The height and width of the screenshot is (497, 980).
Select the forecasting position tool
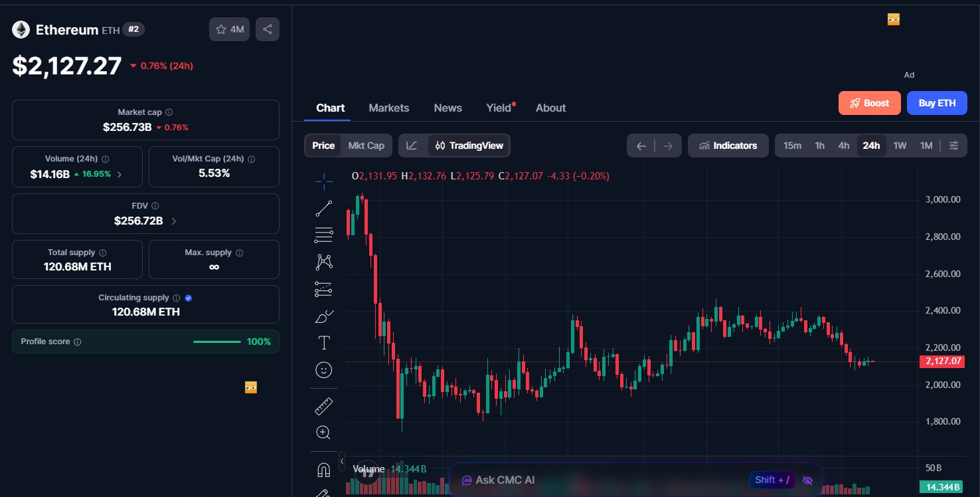tap(324, 289)
